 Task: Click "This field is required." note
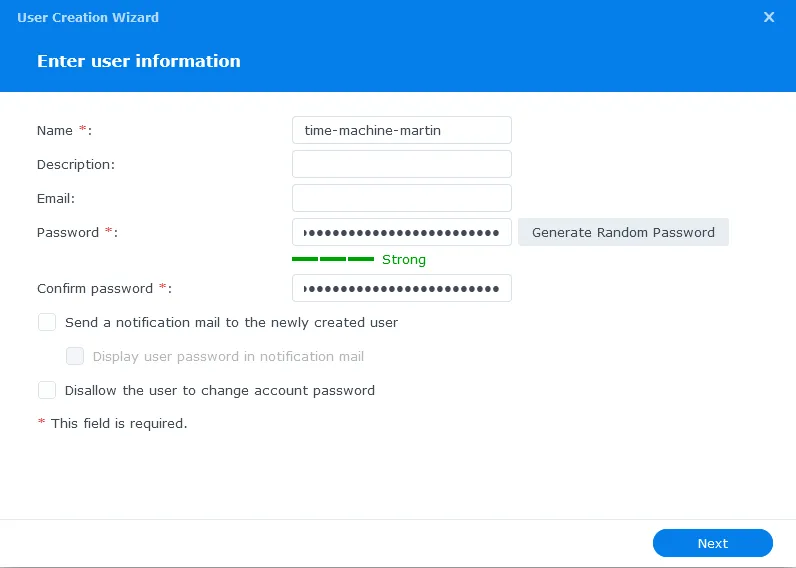[119, 423]
